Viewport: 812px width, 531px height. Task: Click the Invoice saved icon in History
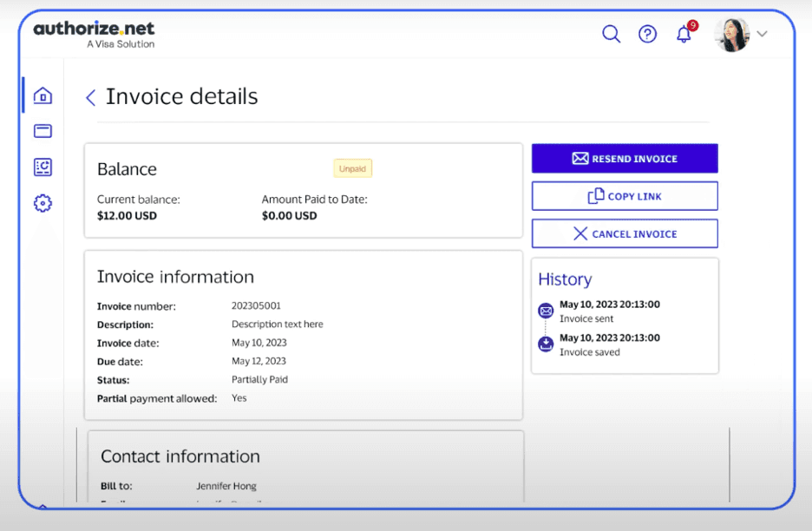point(546,344)
